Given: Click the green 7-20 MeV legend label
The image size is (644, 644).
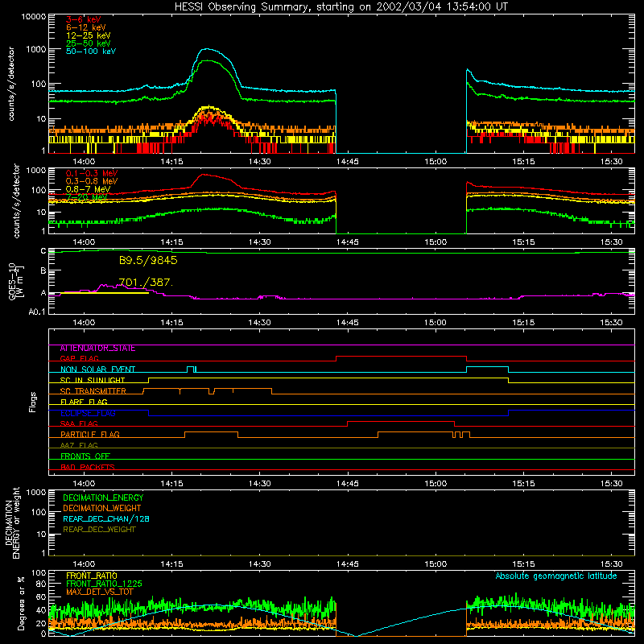Looking at the screenshot, I should [x=87, y=197].
